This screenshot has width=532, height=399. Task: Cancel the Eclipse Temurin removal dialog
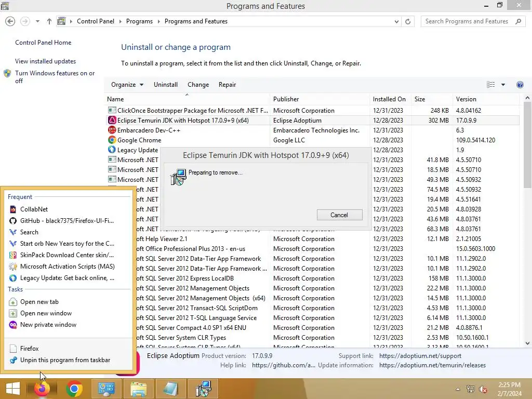(340, 215)
